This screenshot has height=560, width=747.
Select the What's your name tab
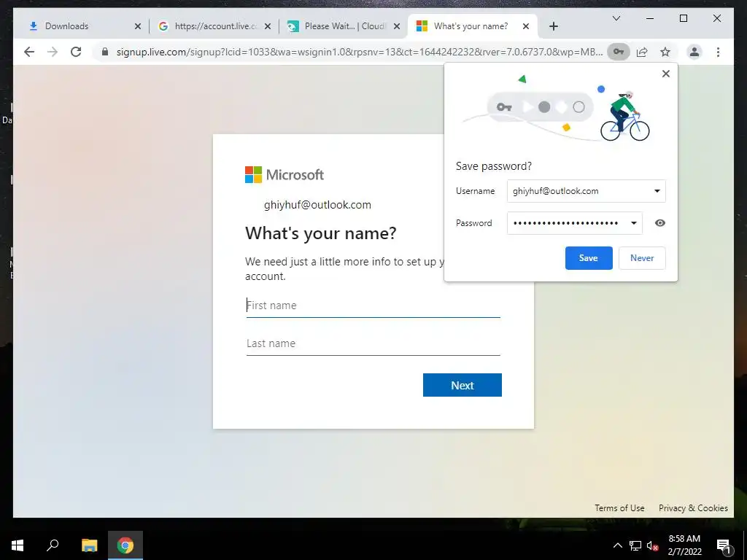(473, 26)
